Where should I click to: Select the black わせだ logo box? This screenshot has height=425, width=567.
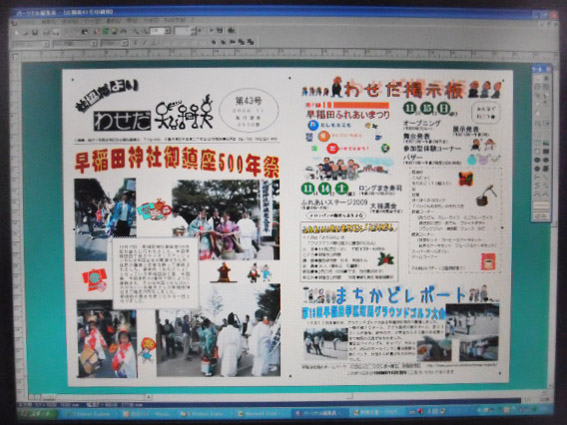coord(122,121)
